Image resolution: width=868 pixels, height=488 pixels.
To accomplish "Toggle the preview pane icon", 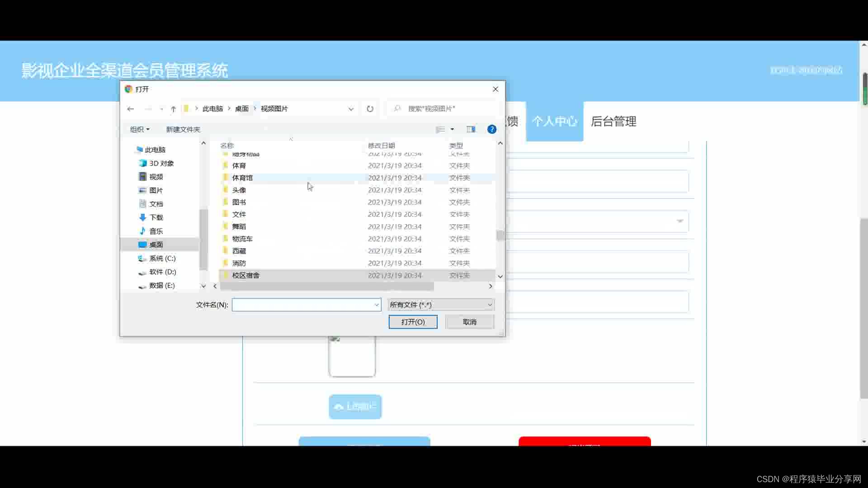I will point(471,130).
